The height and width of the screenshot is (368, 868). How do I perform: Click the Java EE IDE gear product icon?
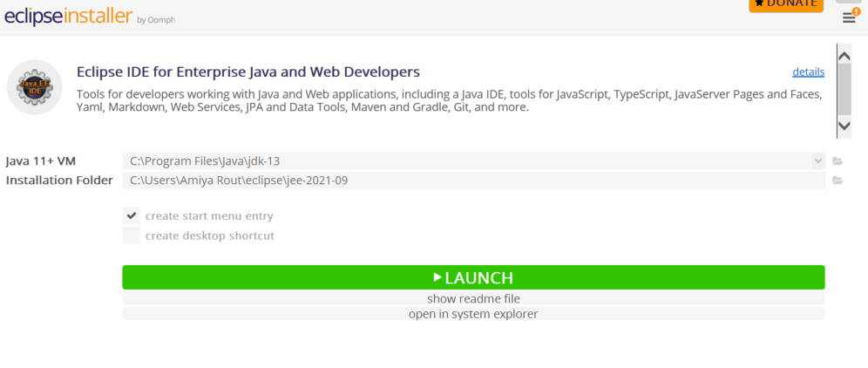click(x=34, y=87)
